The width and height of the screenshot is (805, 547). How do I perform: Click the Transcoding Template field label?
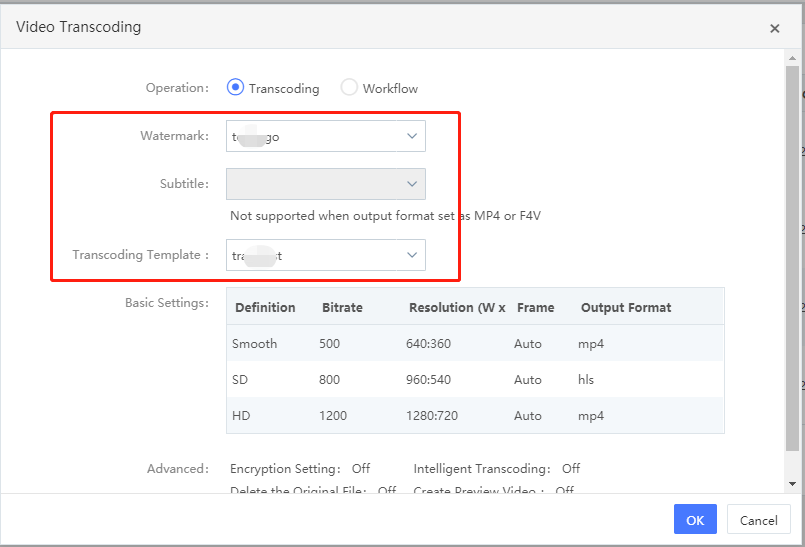point(141,255)
